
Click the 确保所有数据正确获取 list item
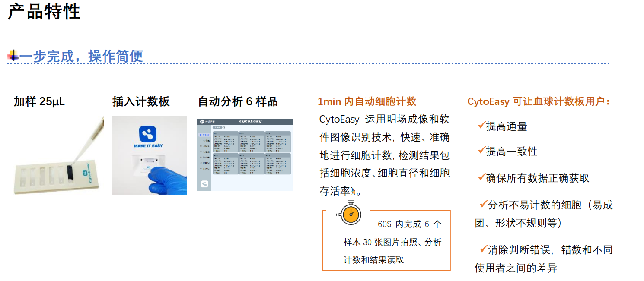coord(538,178)
